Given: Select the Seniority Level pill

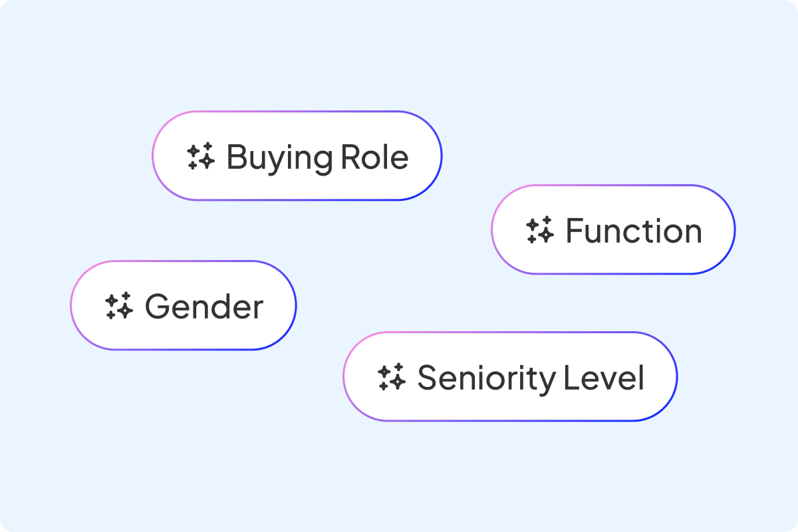Looking at the screenshot, I should (509, 376).
